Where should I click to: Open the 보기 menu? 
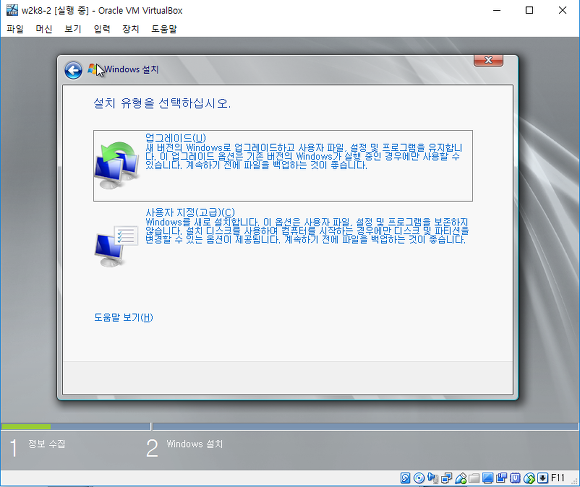tap(72, 28)
